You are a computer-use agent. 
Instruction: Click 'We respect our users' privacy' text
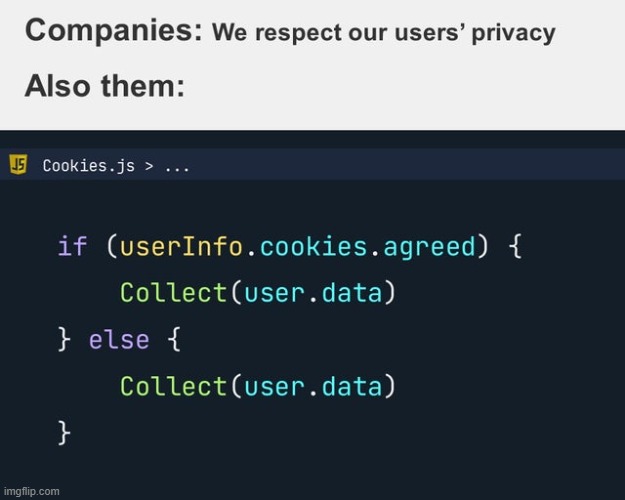384,32
